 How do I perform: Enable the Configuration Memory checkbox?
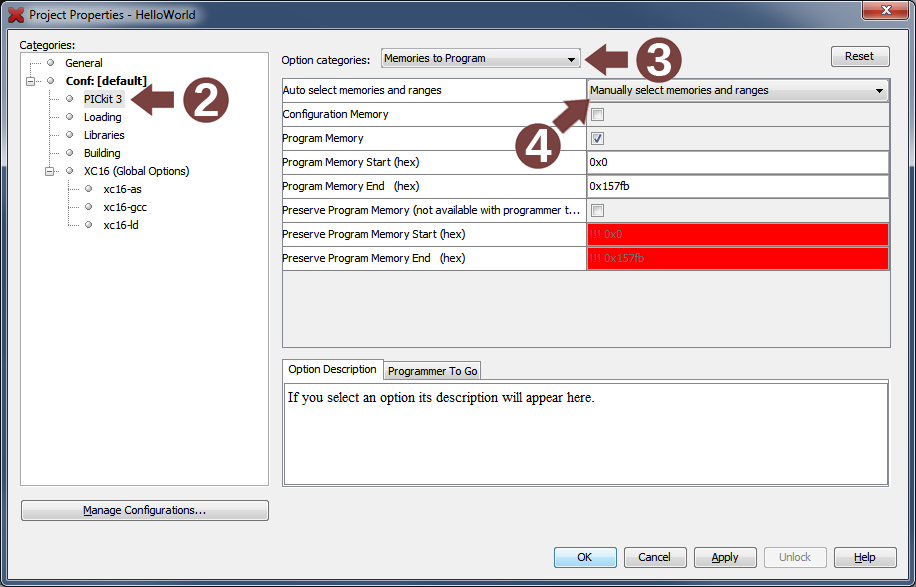[598, 115]
